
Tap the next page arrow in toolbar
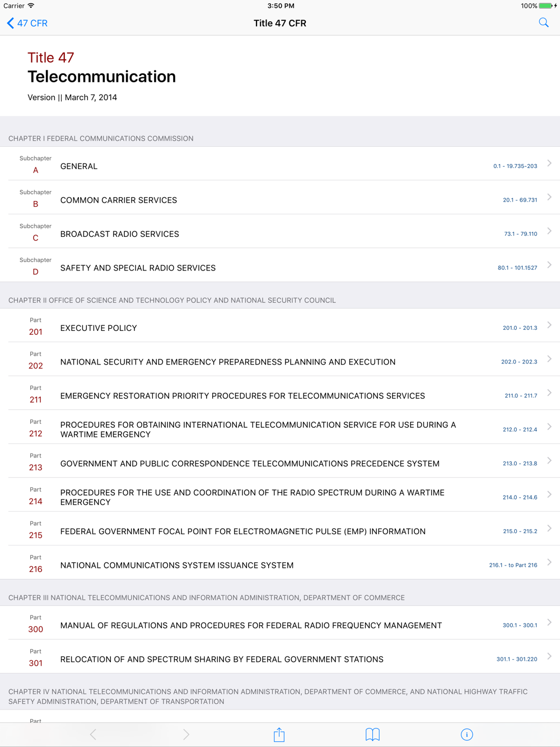click(x=186, y=735)
